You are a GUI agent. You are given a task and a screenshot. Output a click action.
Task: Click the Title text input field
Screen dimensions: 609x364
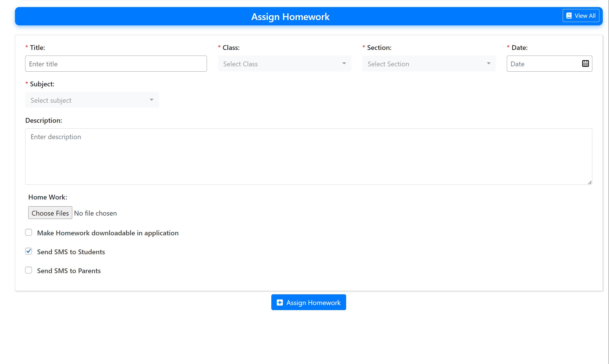pos(116,64)
